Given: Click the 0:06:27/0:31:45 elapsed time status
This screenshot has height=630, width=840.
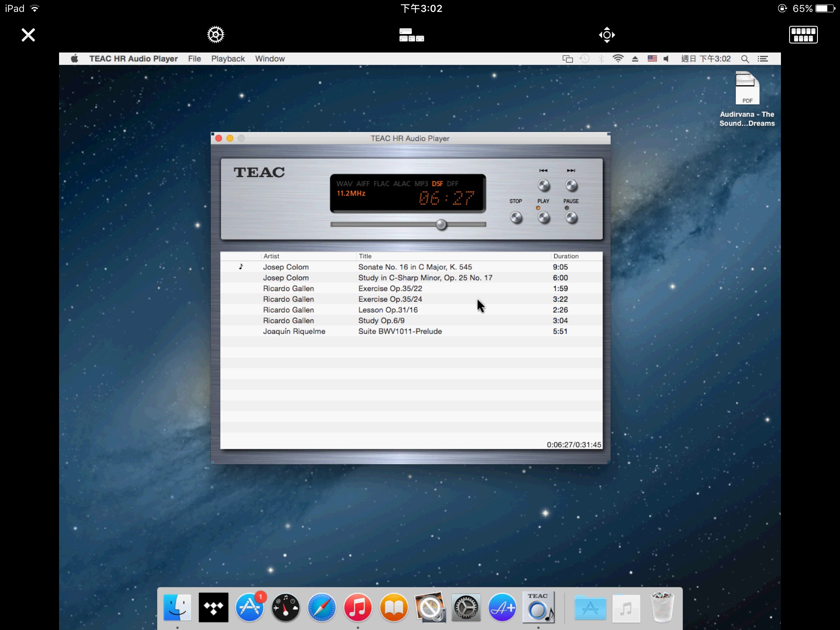Looking at the screenshot, I should click(574, 445).
